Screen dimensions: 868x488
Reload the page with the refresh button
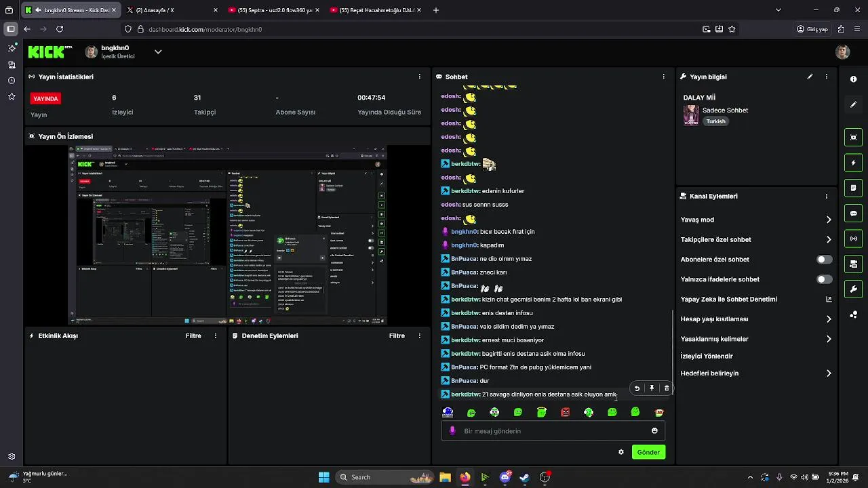[60, 29]
